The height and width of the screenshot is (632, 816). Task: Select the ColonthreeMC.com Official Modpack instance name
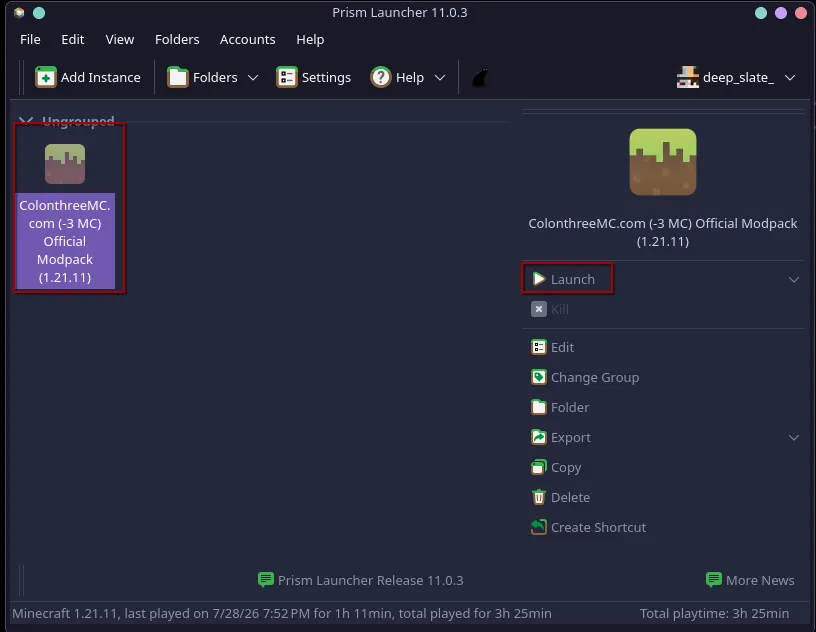[x=65, y=241]
